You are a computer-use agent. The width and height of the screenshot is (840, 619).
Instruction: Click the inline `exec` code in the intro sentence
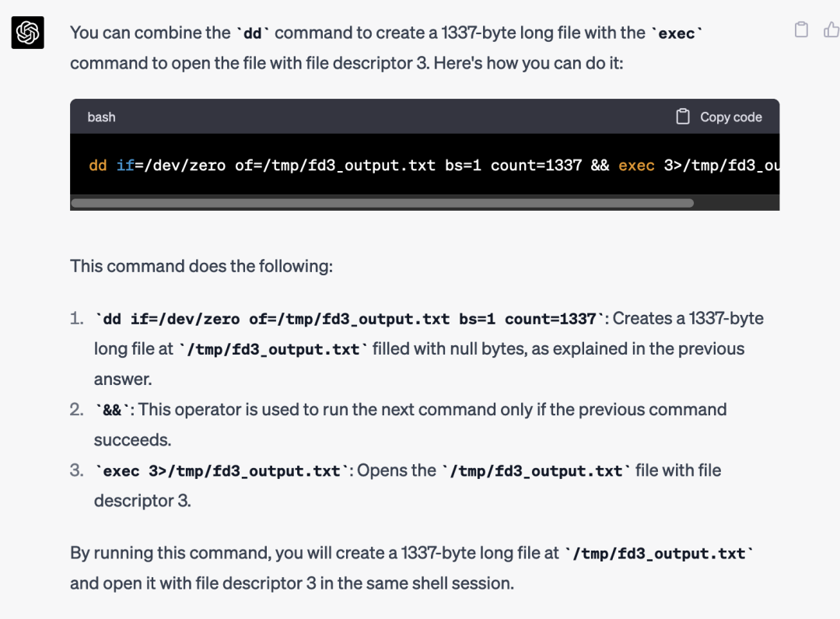coord(677,33)
